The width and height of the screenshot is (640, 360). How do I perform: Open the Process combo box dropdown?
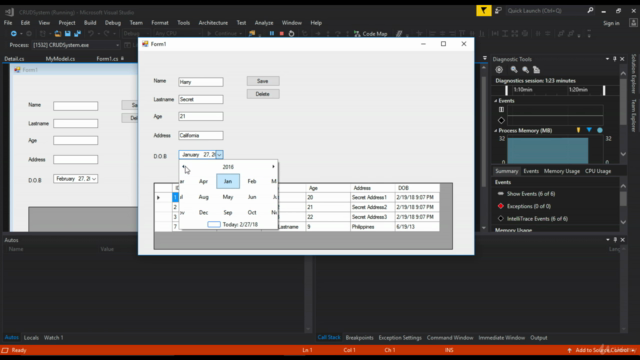point(118,45)
